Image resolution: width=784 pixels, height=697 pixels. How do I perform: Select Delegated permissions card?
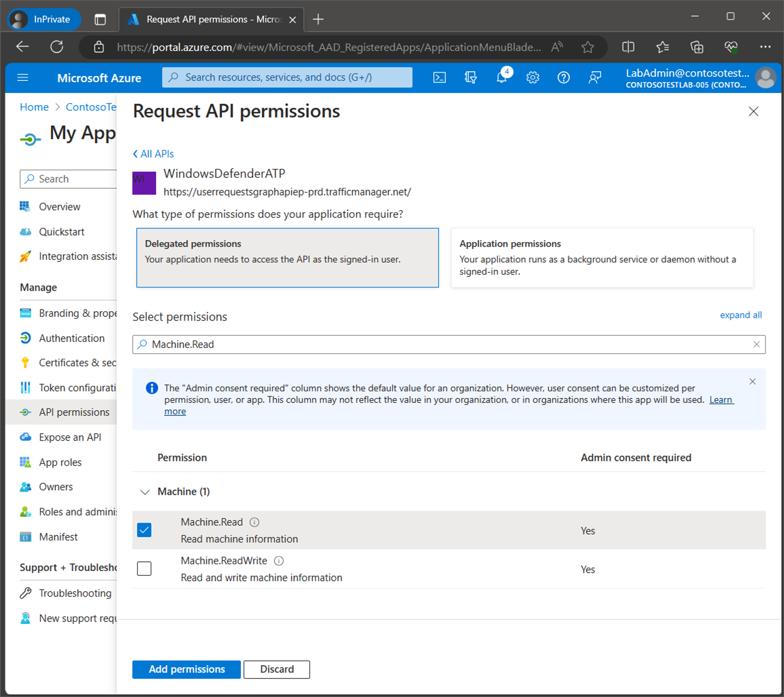click(287, 258)
